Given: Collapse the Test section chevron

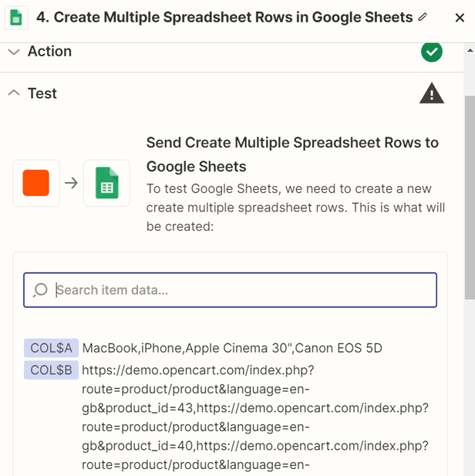Looking at the screenshot, I should click(14, 93).
